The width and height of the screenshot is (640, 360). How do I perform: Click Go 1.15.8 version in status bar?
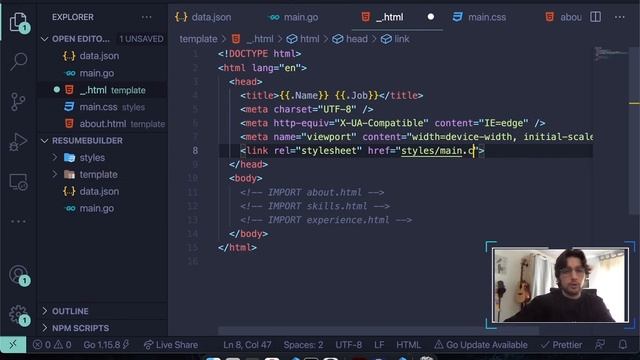(106, 345)
